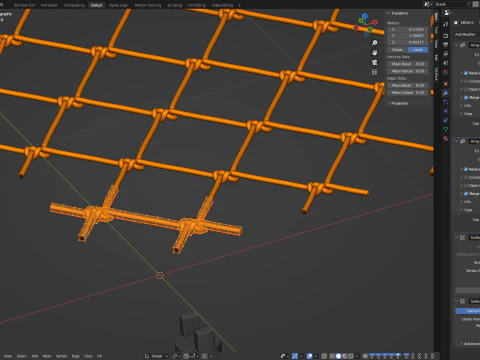Open the Vertex menu in viewport header
The height and width of the screenshot is (360, 480).
click(x=61, y=356)
